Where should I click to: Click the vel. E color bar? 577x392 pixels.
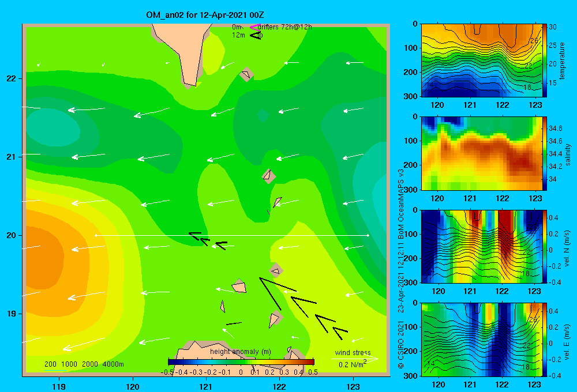[545, 340]
